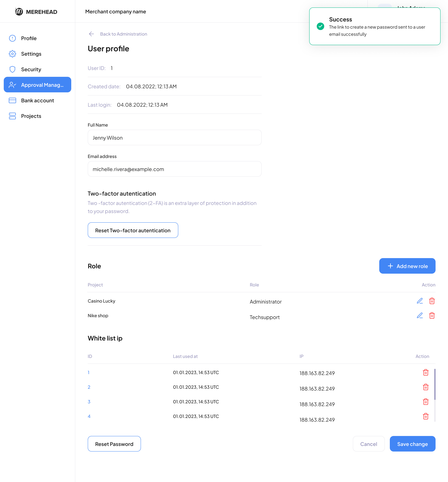Click the white list IP table scrollbar
The width and height of the screenshot is (448, 482).
coord(435,385)
